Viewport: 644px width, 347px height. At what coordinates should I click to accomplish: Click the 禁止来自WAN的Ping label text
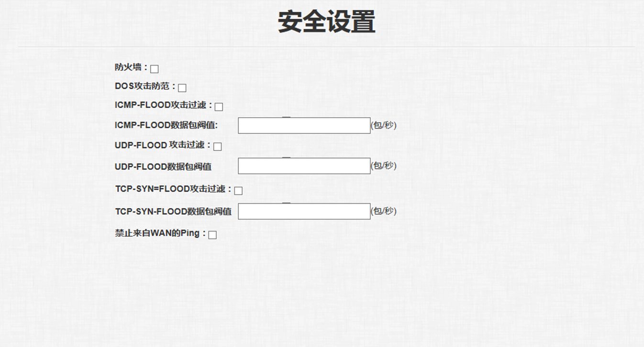pyautogui.click(x=160, y=234)
